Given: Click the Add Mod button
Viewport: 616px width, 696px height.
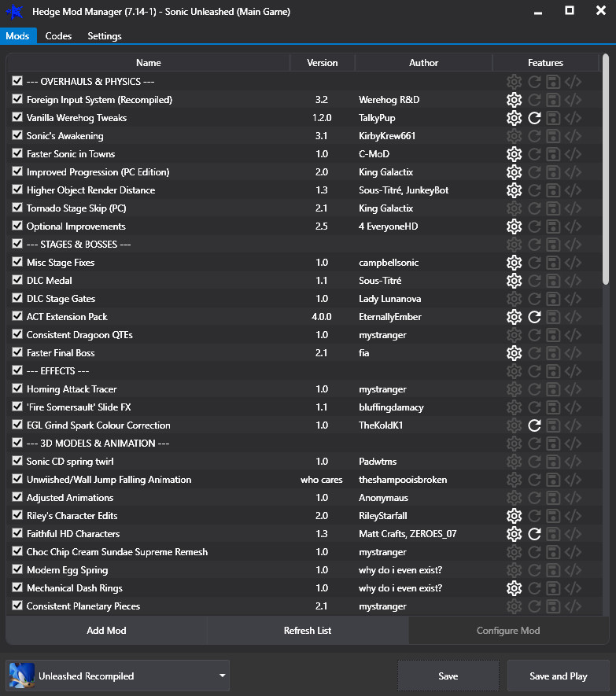Looking at the screenshot, I should 106,630.
